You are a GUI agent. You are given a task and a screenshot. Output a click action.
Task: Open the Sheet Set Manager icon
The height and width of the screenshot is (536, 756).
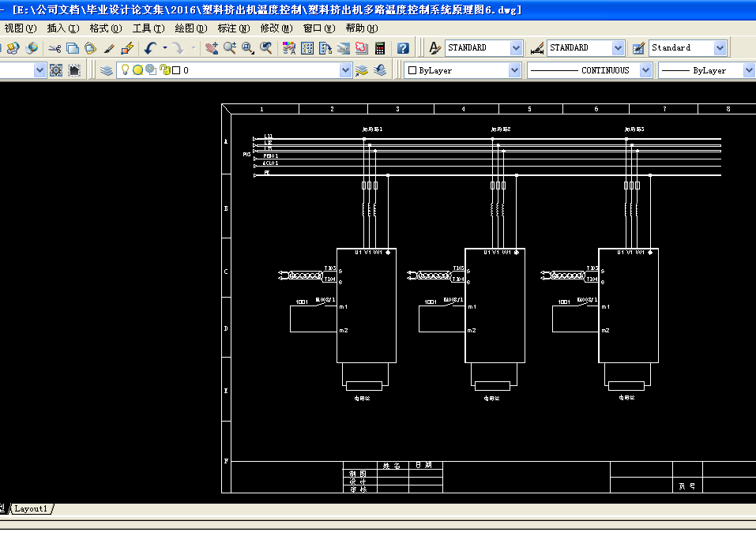pyautogui.click(x=344, y=48)
